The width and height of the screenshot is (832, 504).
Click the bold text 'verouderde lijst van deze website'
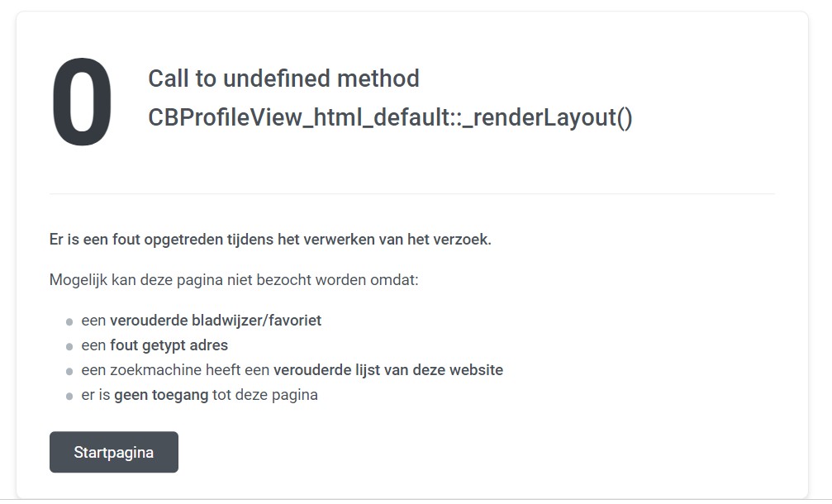(387, 370)
